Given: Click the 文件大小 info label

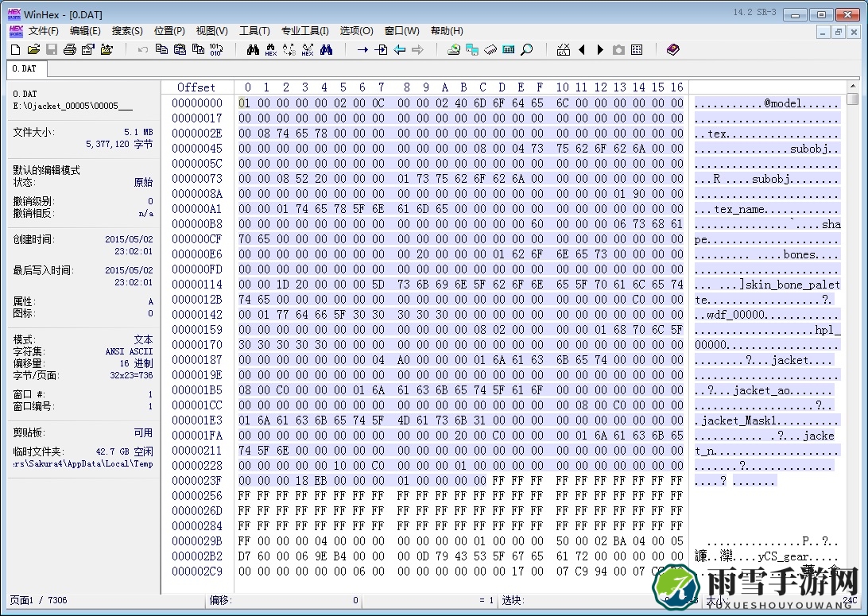Looking at the screenshot, I should (33, 132).
